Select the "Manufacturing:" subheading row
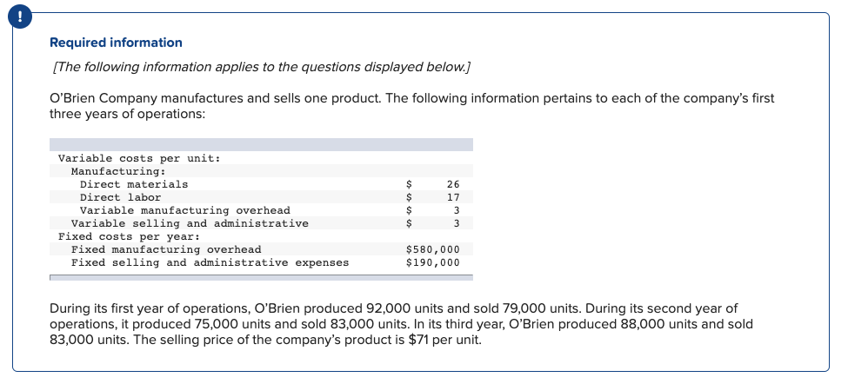The image size is (868, 384). 261,171
